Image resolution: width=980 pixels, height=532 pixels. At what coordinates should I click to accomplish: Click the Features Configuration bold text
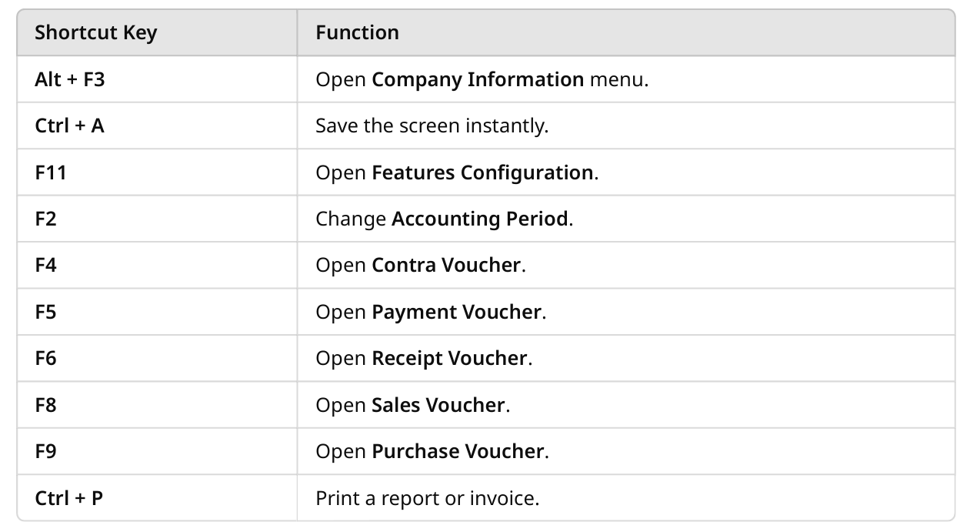[482, 172]
